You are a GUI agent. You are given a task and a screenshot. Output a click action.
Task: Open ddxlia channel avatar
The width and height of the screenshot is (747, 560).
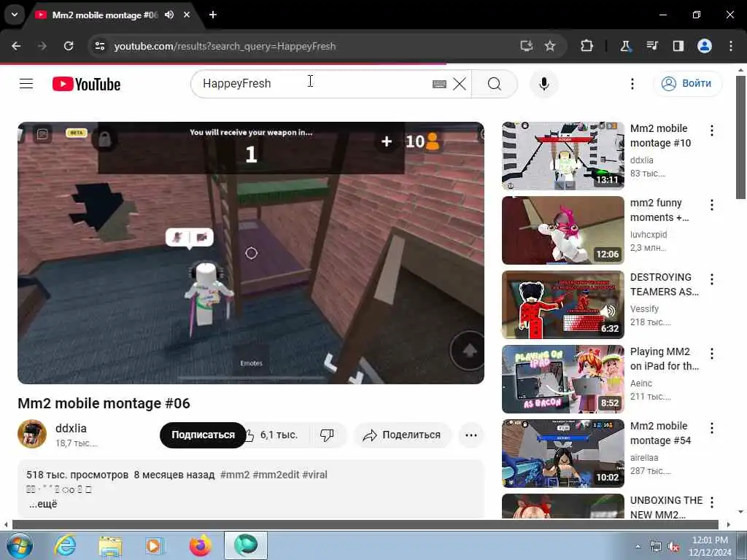(x=32, y=434)
